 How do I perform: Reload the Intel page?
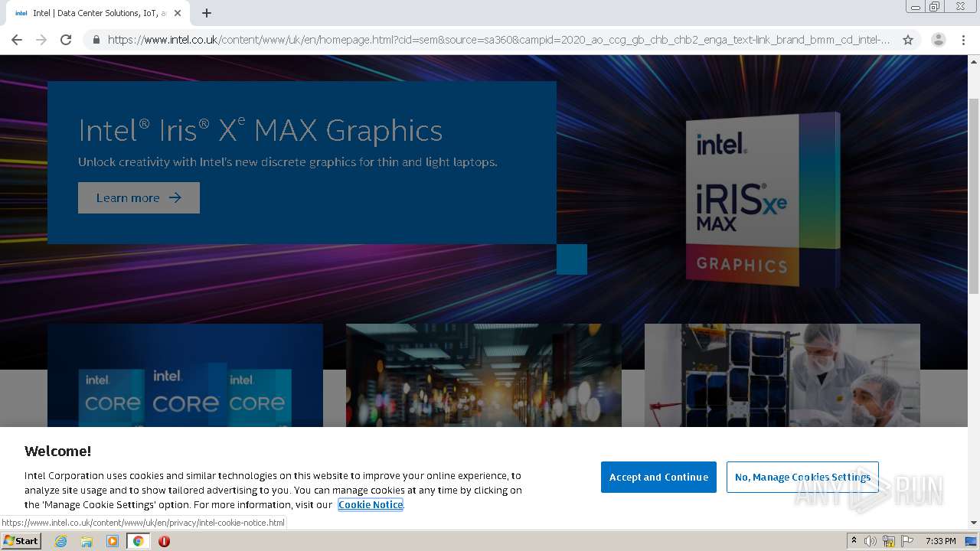pos(66,40)
